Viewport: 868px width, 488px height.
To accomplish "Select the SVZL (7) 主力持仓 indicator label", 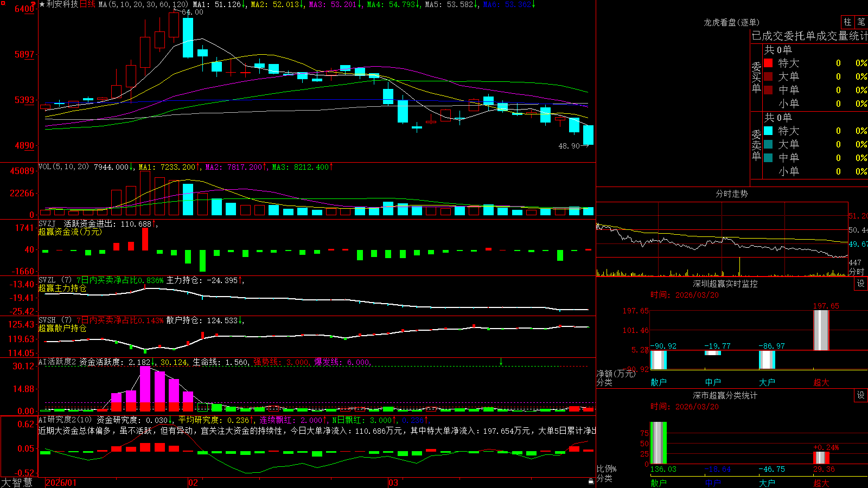I will [x=55, y=280].
